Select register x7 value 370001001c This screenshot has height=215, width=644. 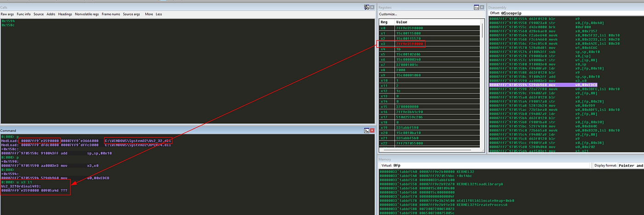coord(408,65)
